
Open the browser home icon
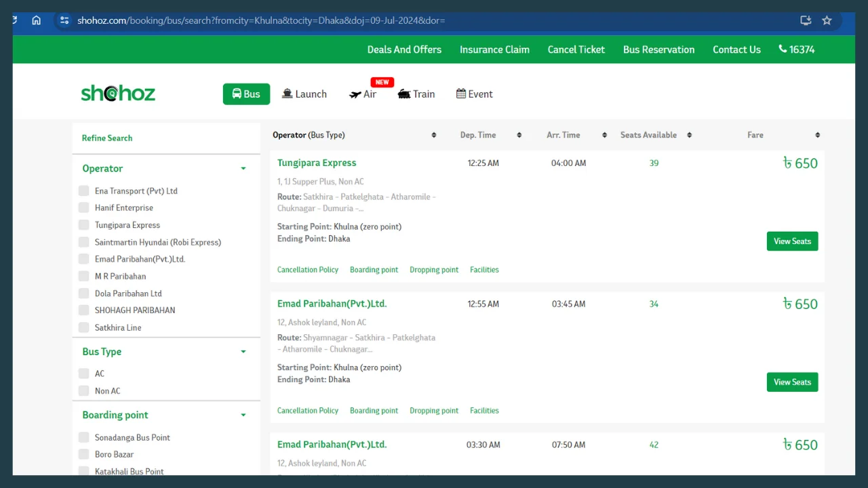tap(37, 20)
